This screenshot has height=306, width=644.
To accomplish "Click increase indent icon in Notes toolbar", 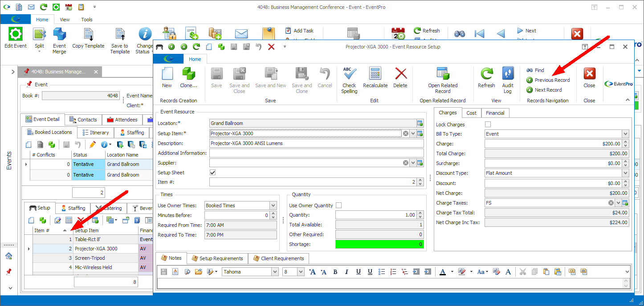I will coord(428,272).
